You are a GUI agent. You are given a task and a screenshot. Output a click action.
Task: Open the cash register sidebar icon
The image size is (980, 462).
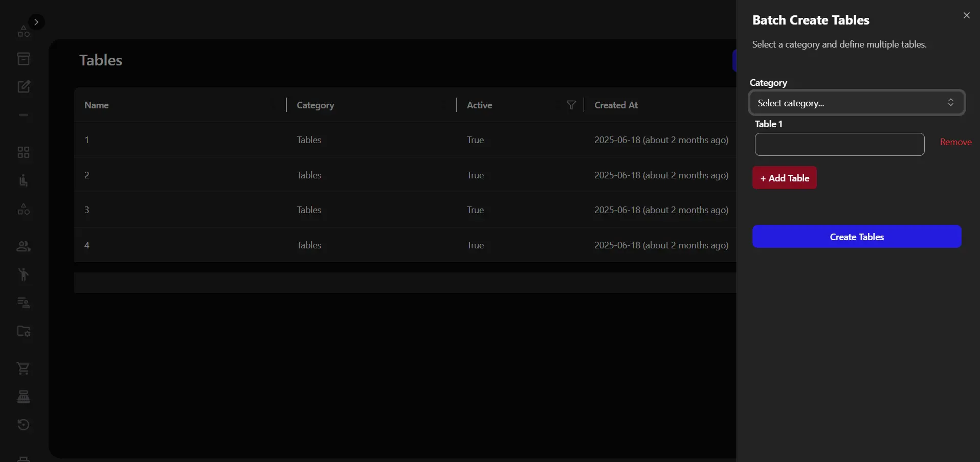(24, 397)
